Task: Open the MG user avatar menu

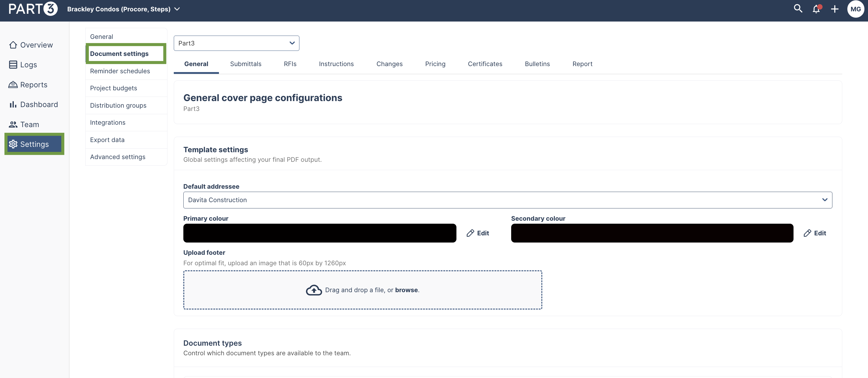Action: pyautogui.click(x=855, y=9)
